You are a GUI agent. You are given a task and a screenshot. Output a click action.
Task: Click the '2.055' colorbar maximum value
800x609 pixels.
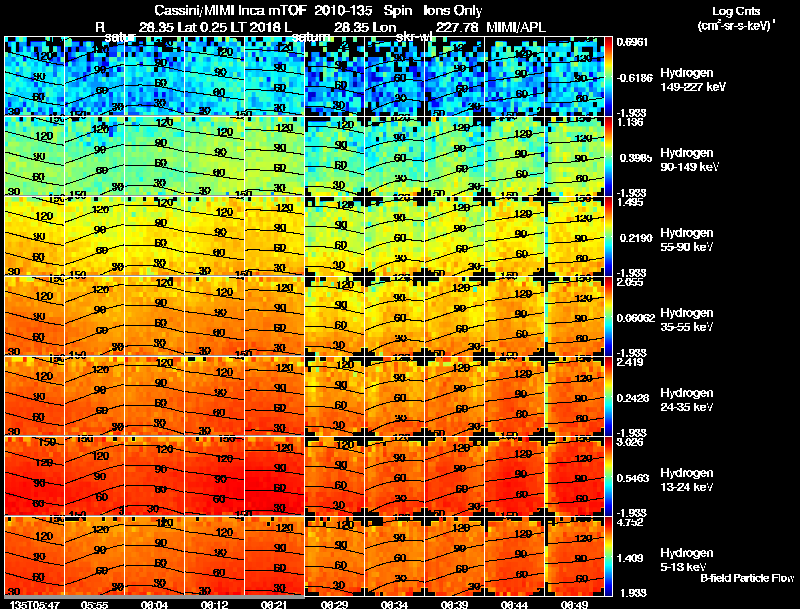[x=630, y=282]
